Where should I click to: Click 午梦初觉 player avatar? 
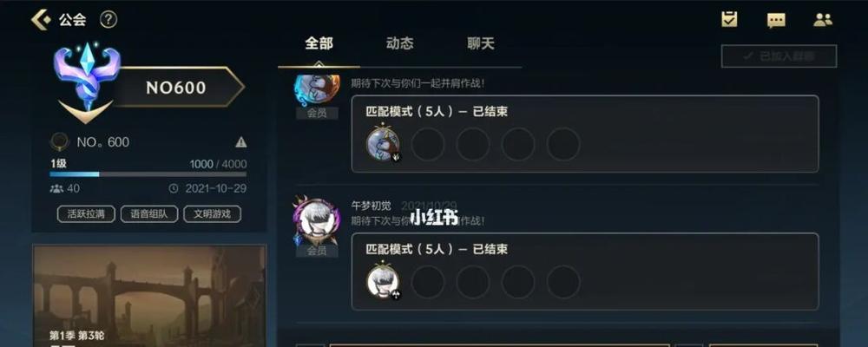pos(317,222)
